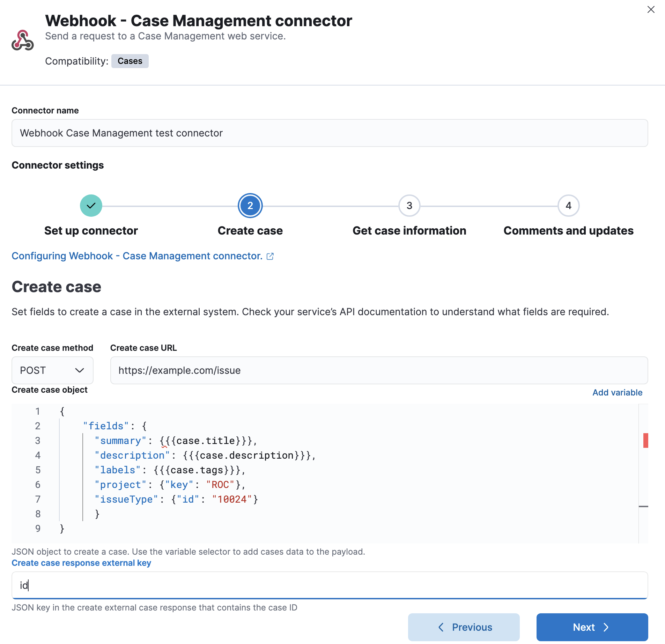Select the step 3 Get case information circle
Image resolution: width=665 pixels, height=644 pixels.
(409, 206)
